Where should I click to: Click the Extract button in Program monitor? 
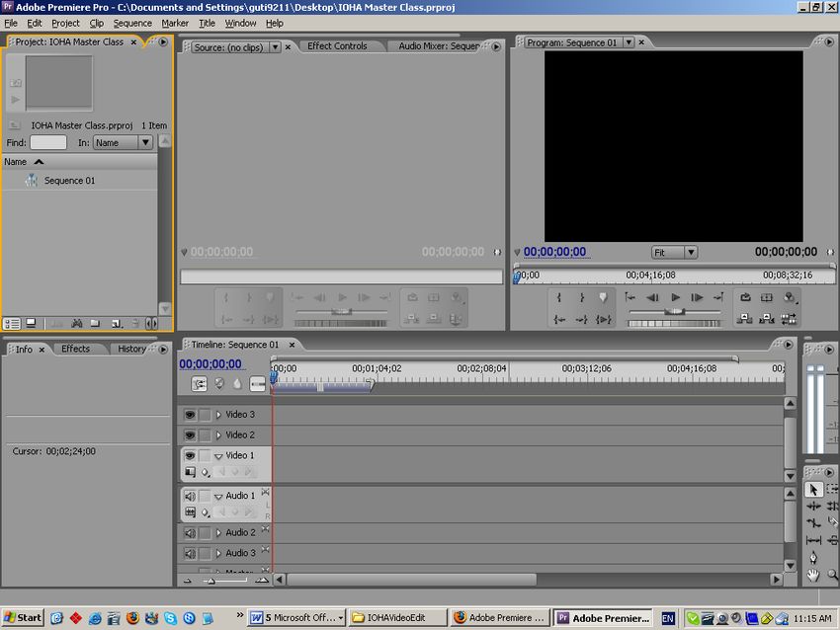coord(767,320)
